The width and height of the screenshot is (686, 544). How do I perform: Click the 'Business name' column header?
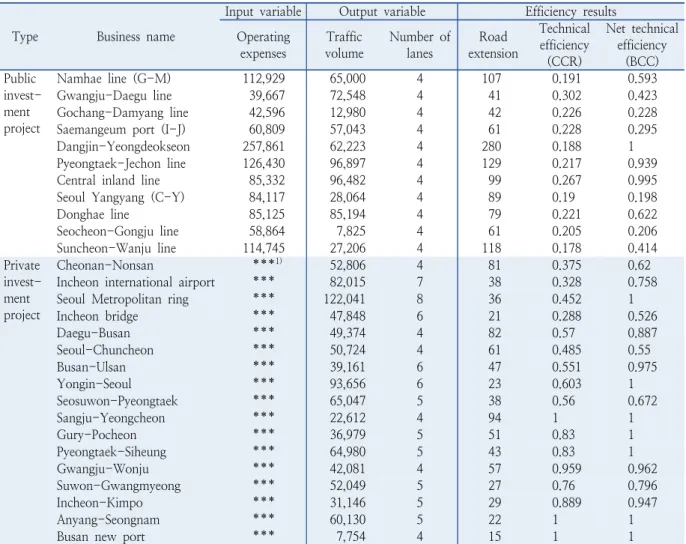[136, 37]
